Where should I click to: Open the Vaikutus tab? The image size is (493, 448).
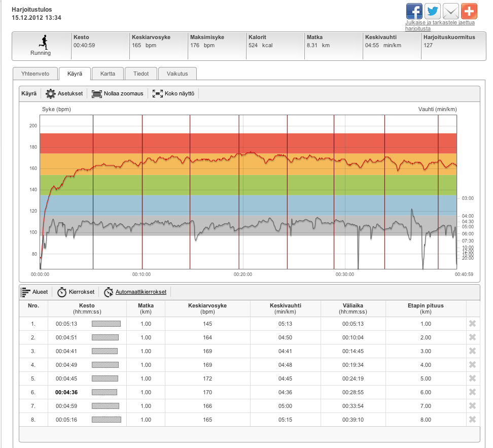178,74
